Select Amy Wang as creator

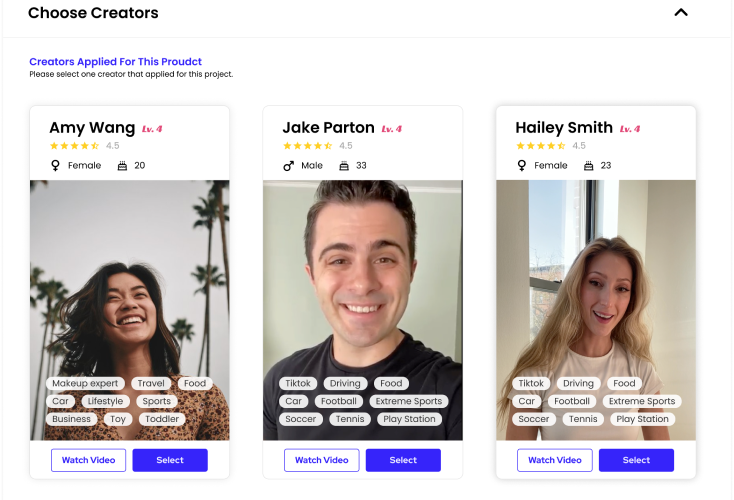tap(170, 460)
